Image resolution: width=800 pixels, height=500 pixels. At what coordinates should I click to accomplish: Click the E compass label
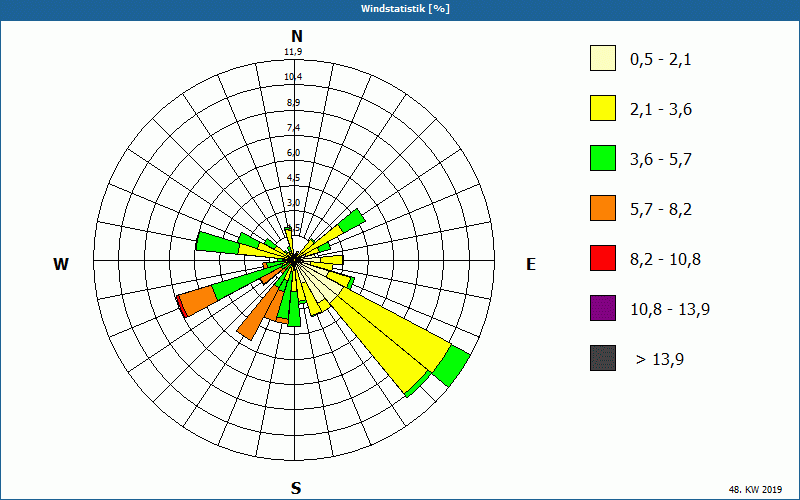click(x=531, y=264)
